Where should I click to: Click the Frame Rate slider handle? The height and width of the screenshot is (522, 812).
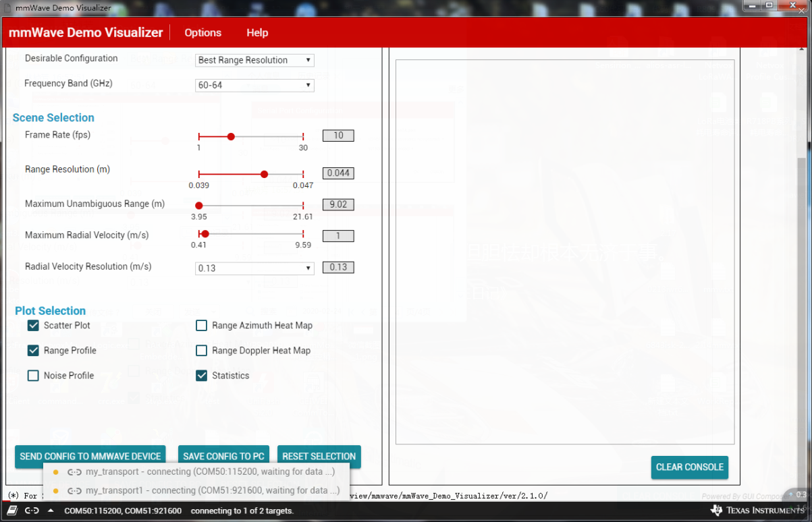(x=231, y=136)
